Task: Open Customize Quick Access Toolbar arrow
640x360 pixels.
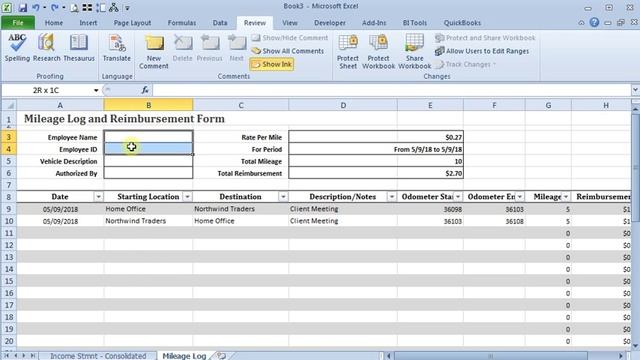Action: click(x=127, y=8)
